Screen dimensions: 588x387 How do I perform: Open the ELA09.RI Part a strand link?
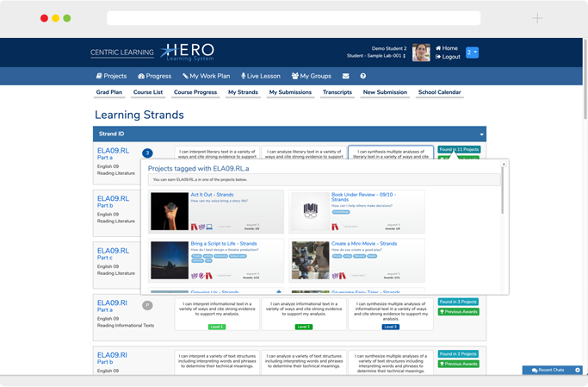coord(112,306)
